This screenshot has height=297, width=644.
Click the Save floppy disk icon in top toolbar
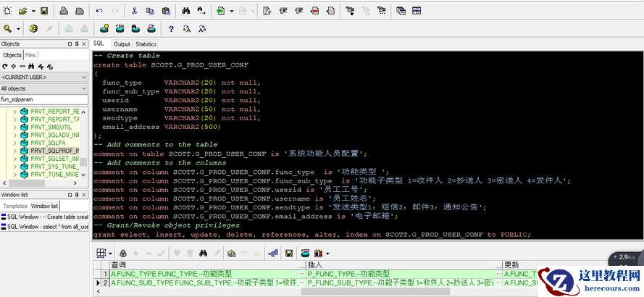pos(44,11)
